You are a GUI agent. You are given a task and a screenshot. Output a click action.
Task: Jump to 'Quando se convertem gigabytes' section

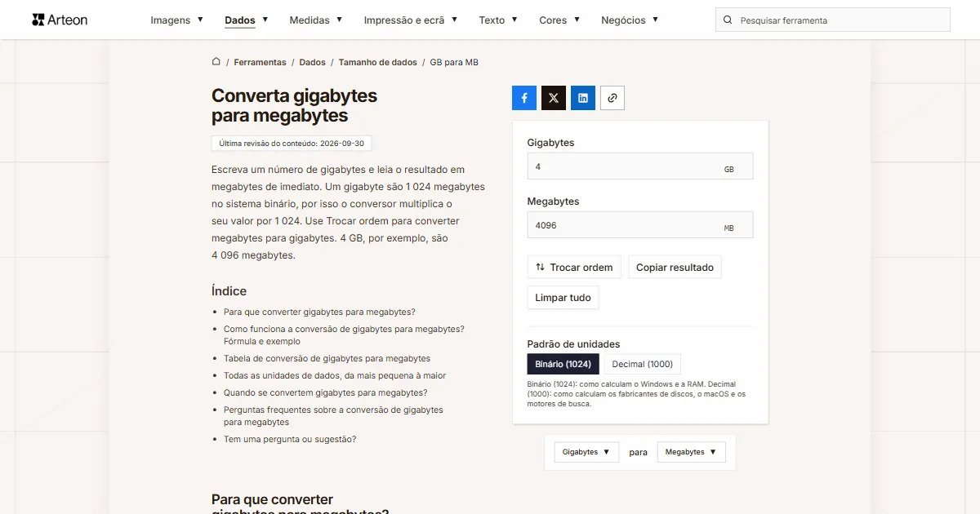click(x=325, y=392)
